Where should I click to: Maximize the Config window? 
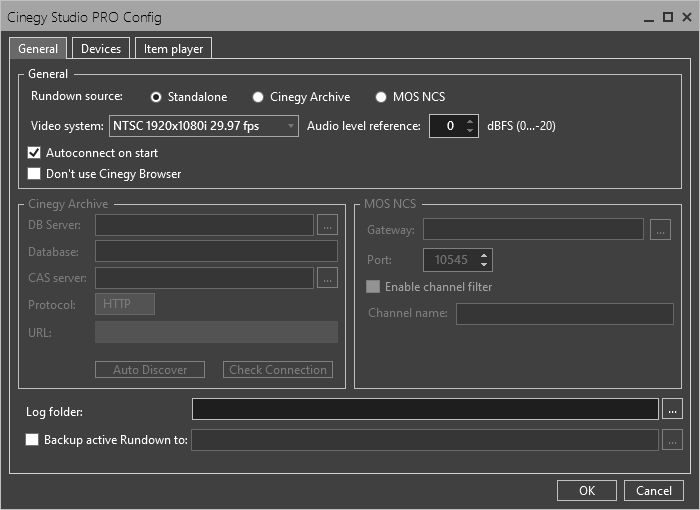(x=668, y=17)
